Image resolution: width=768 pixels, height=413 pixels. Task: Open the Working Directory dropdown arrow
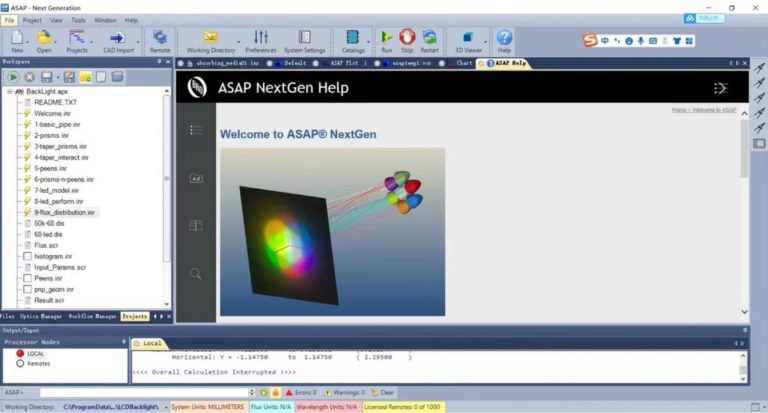click(x=239, y=42)
